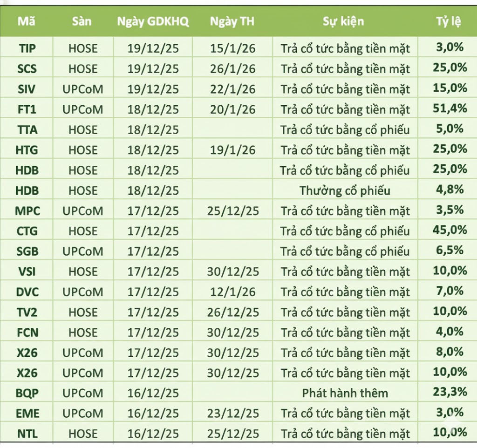Click the "Thưởng cổ phiếu" event cell
This screenshot has width=477, height=448.
click(x=345, y=190)
